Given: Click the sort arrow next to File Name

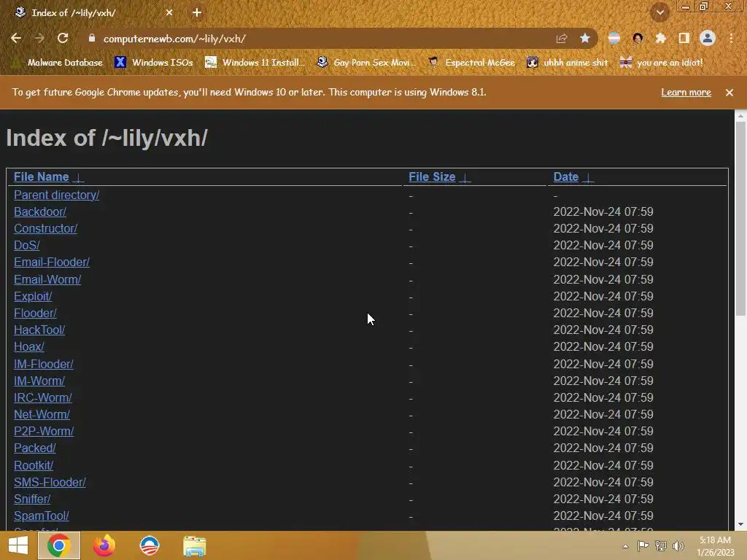Looking at the screenshot, I should (78, 178).
